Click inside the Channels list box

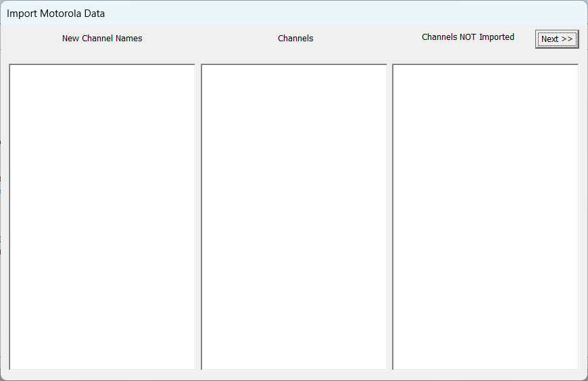[294, 217]
